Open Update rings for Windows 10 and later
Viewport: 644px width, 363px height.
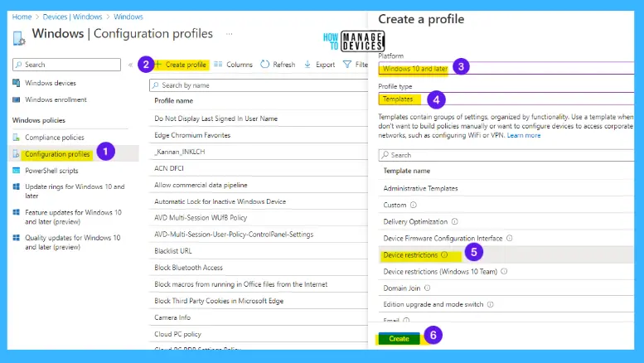pos(75,191)
